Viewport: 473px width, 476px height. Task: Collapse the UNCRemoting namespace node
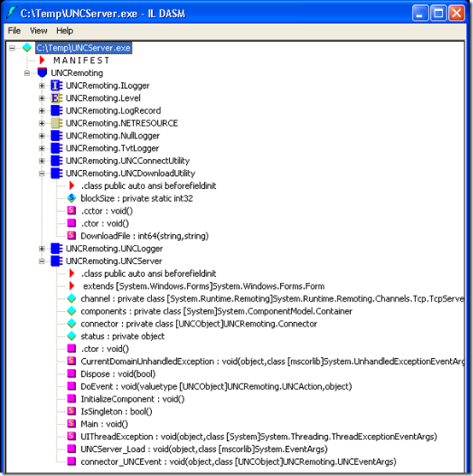[x=27, y=73]
